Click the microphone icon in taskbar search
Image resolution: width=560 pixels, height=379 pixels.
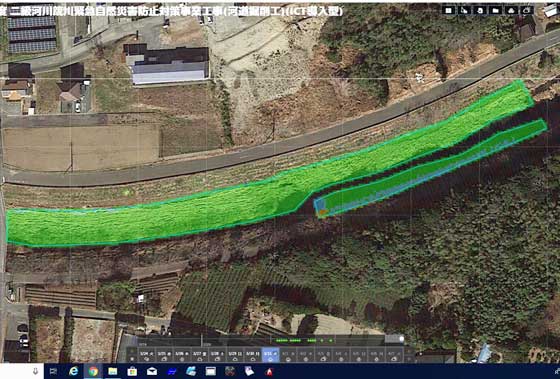(35, 371)
